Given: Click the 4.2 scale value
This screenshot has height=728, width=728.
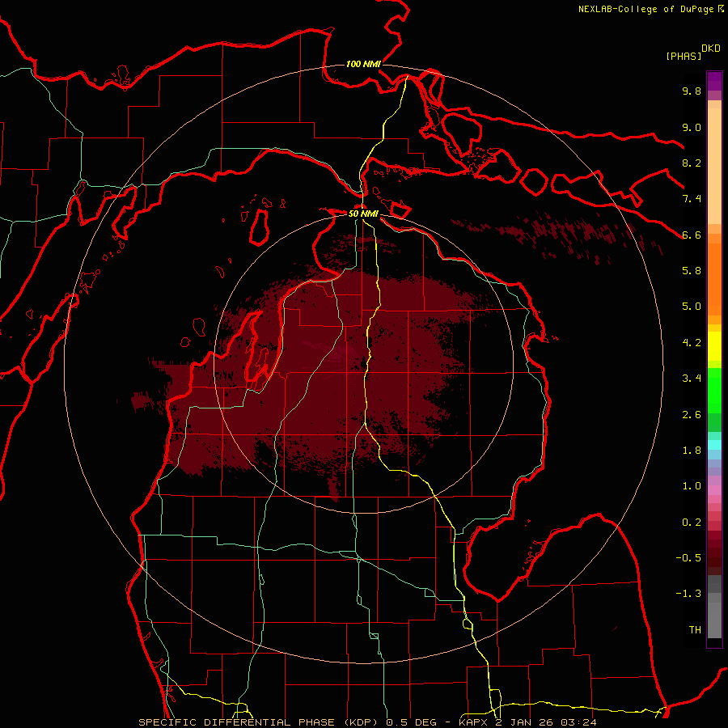Looking at the screenshot, I should point(692,343).
